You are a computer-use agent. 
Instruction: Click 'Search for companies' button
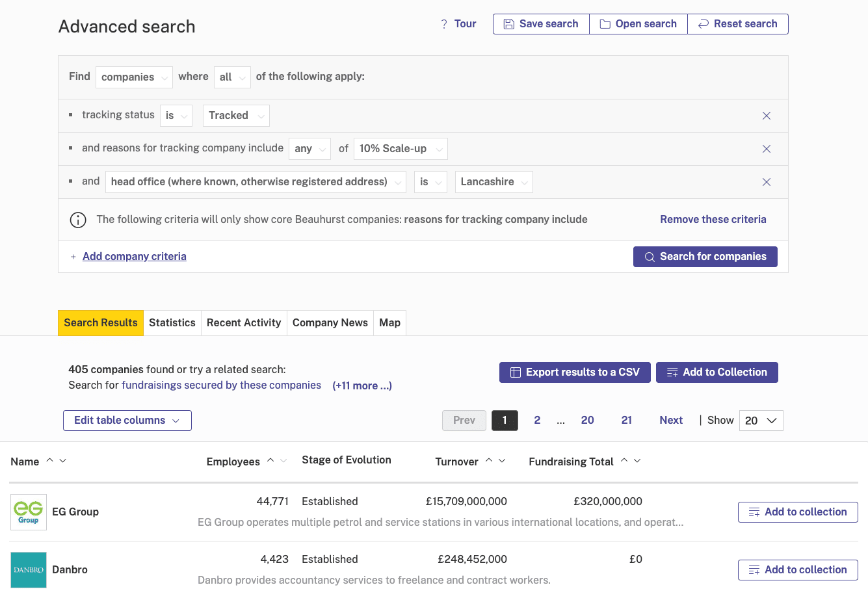click(x=705, y=257)
